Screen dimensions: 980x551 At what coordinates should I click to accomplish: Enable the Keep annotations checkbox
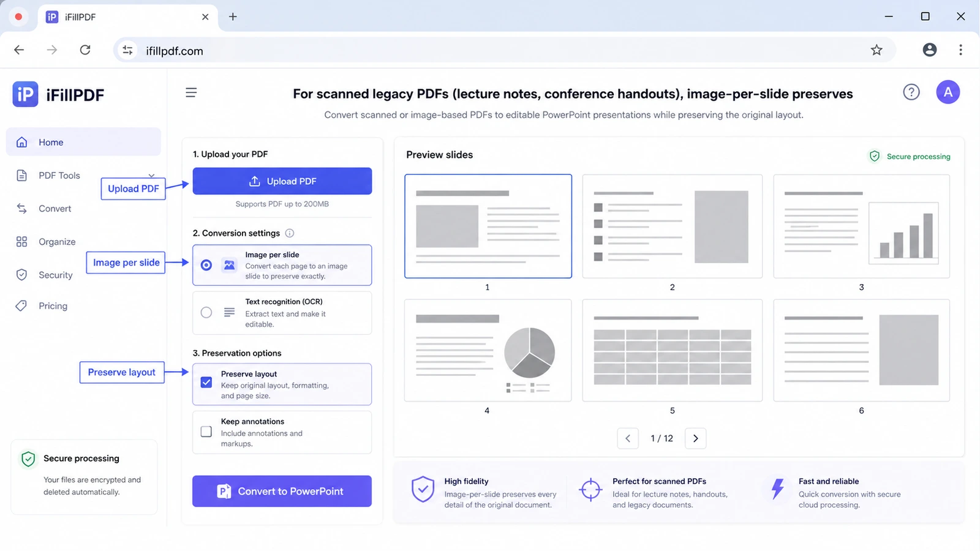click(x=206, y=432)
